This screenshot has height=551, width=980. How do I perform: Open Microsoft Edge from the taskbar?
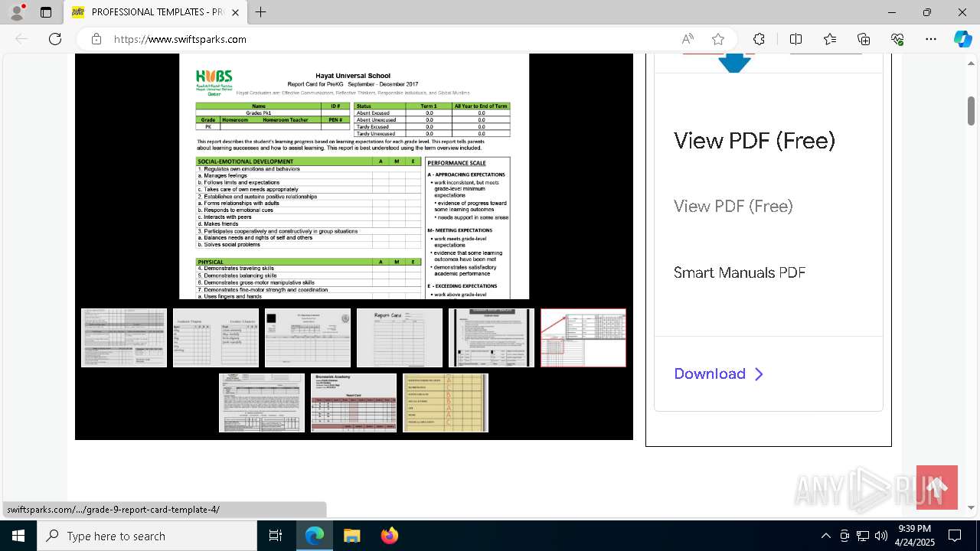[x=315, y=536]
